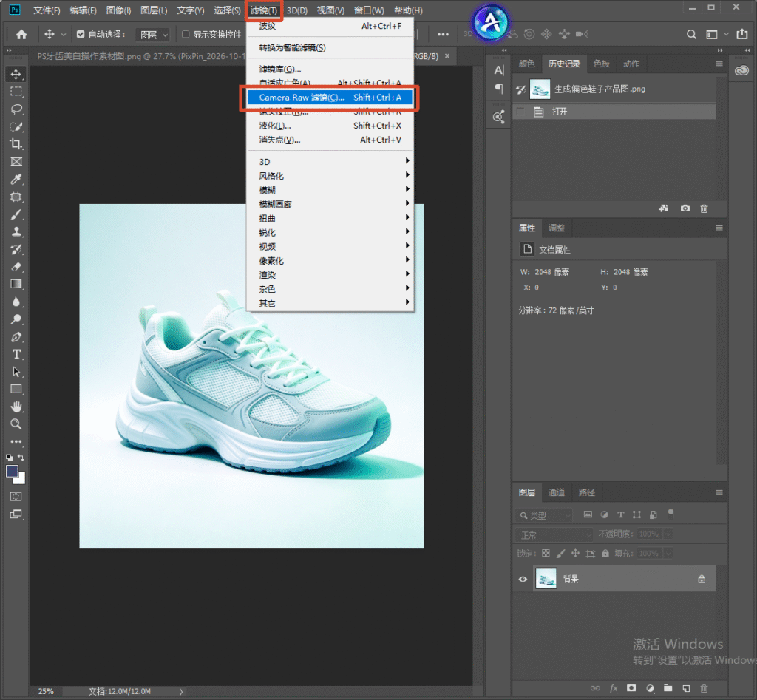
Task: Pick the Lasso tool
Action: [16, 109]
